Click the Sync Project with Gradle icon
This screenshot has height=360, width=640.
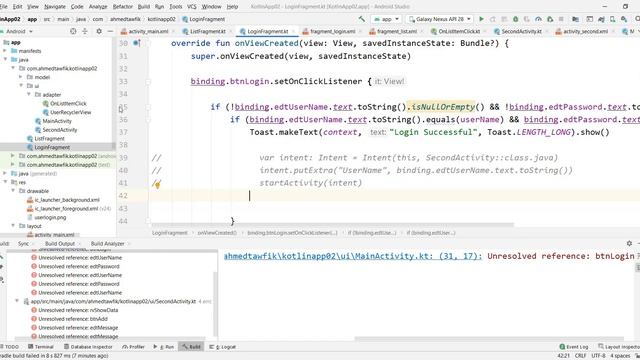click(x=601, y=19)
